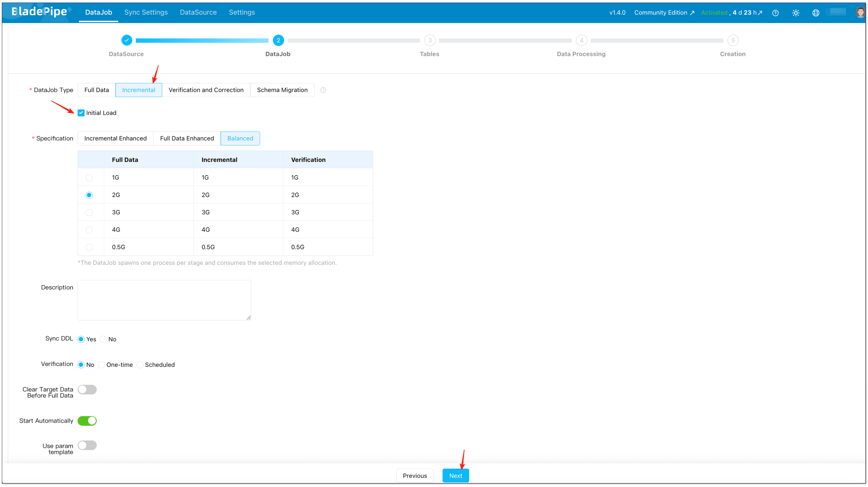Click step 3 Tables circle in the progress bar

pyautogui.click(x=430, y=40)
